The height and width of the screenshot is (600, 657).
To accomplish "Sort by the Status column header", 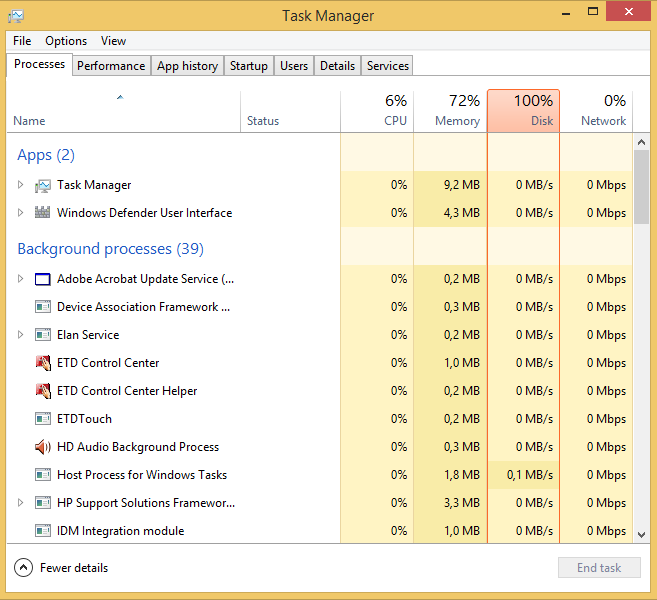I will point(290,111).
